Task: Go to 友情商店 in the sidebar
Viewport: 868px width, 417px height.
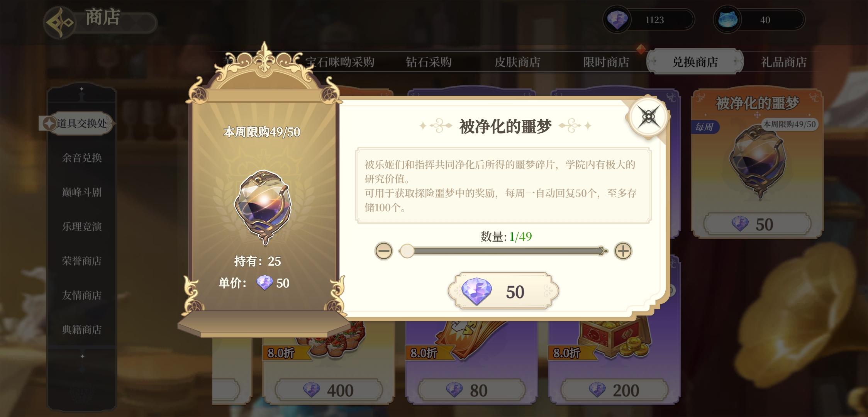Action: pyautogui.click(x=82, y=295)
